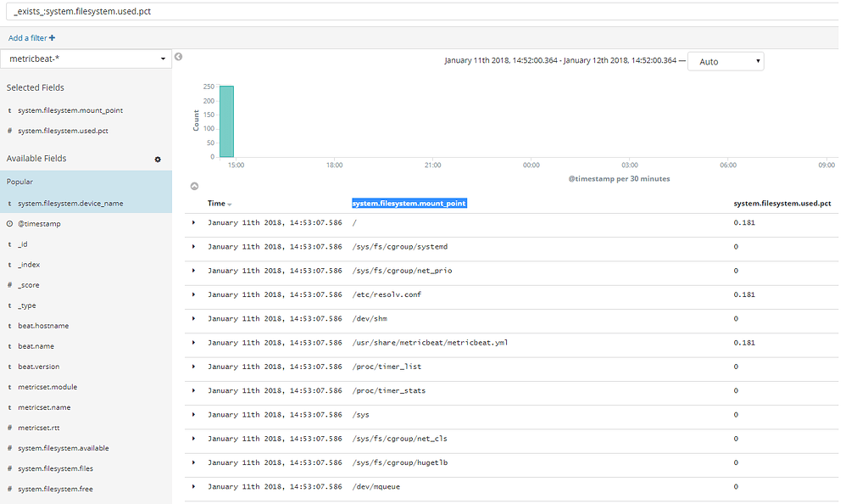Expand the /sys/fs/cgroup/systemd document row

pos(194,246)
